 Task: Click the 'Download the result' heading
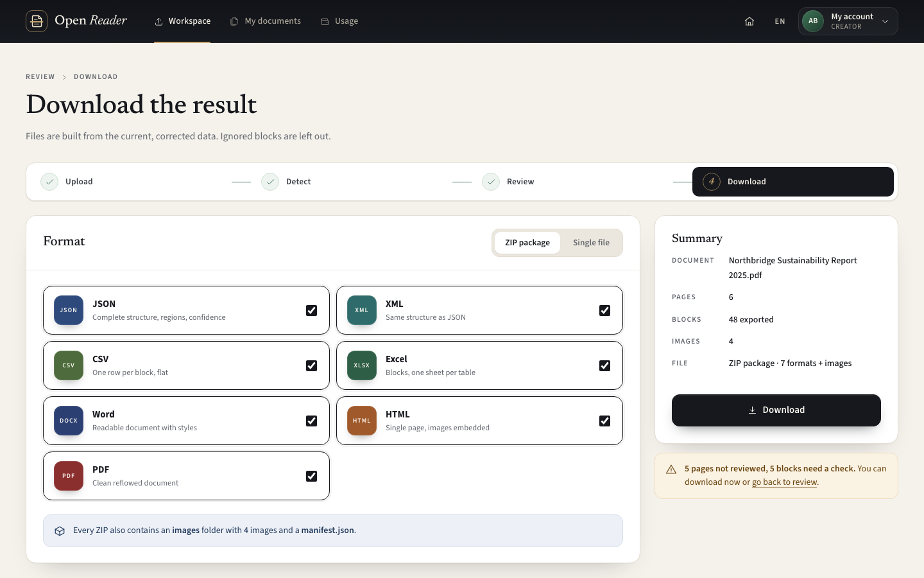pos(141,105)
